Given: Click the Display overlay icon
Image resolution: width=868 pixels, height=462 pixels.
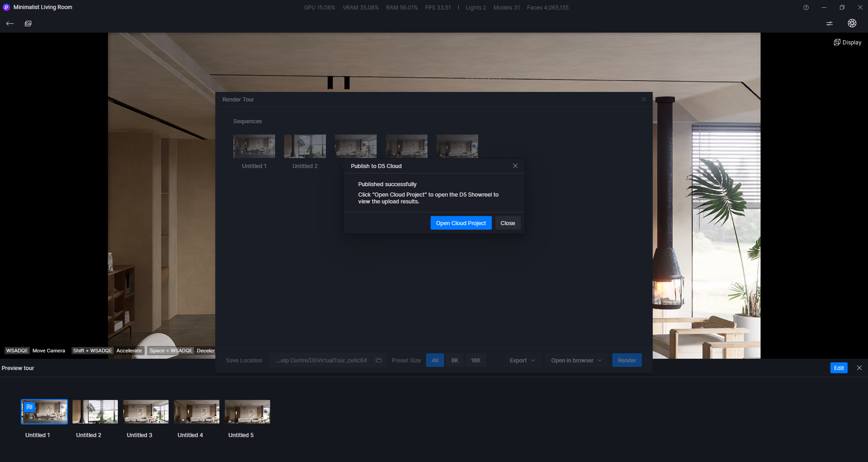Looking at the screenshot, I should (x=837, y=42).
